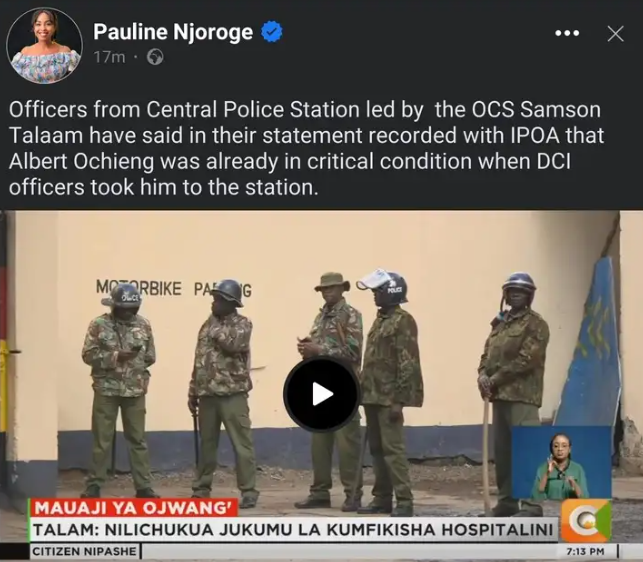Click the sign language interpreter inset
The height and width of the screenshot is (562, 643).
pyautogui.click(x=561, y=463)
